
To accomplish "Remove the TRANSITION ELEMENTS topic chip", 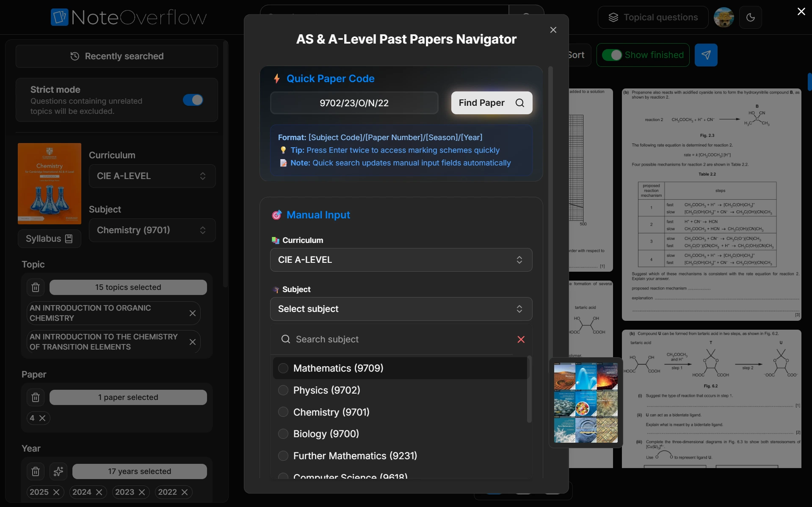I will 193,342.
